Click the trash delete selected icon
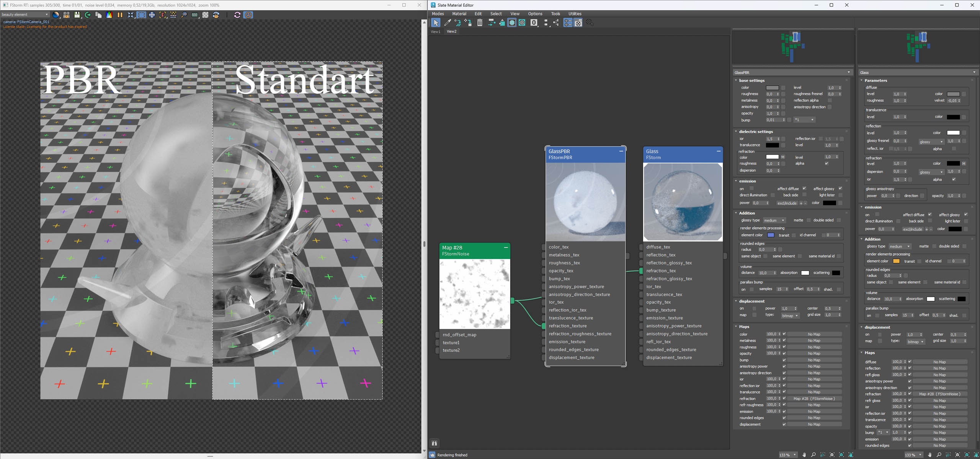 480,23
